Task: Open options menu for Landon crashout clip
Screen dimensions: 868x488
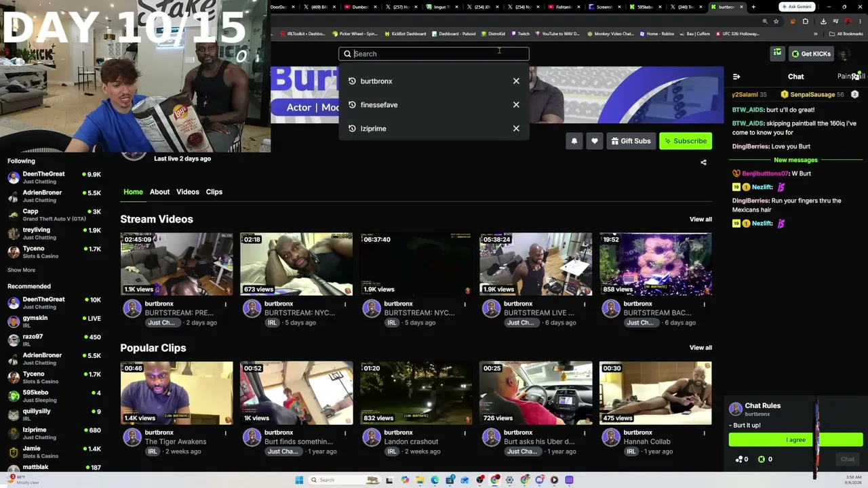Action: (465, 433)
